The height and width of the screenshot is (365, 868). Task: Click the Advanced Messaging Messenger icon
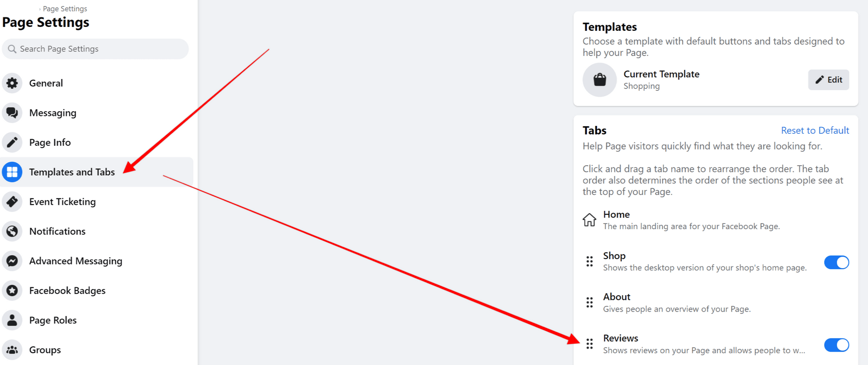point(12,260)
